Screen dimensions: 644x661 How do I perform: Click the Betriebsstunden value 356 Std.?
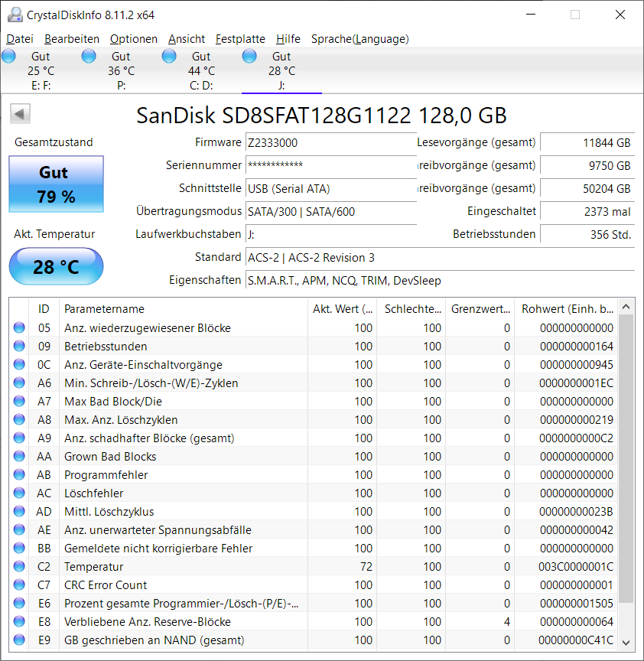click(587, 234)
